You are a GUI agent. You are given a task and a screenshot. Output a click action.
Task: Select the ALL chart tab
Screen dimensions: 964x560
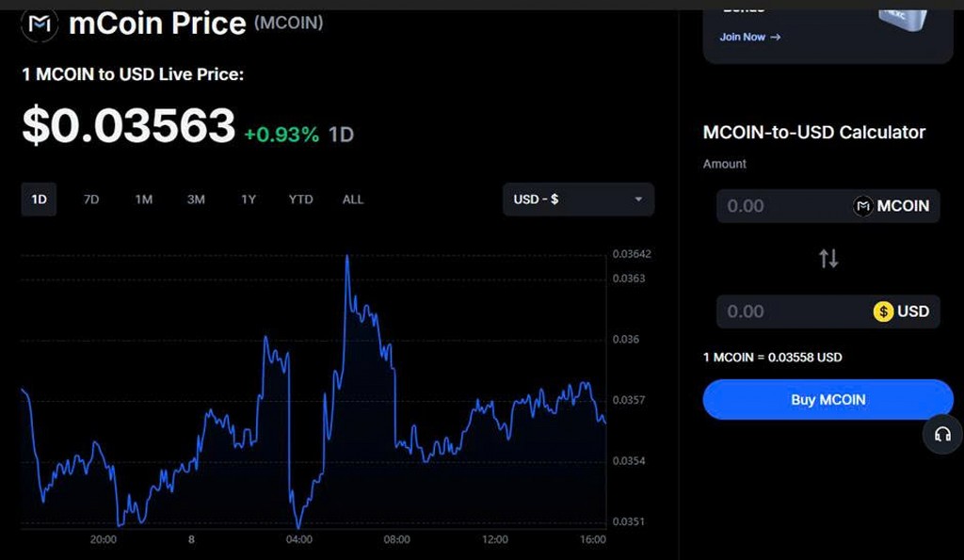(352, 200)
